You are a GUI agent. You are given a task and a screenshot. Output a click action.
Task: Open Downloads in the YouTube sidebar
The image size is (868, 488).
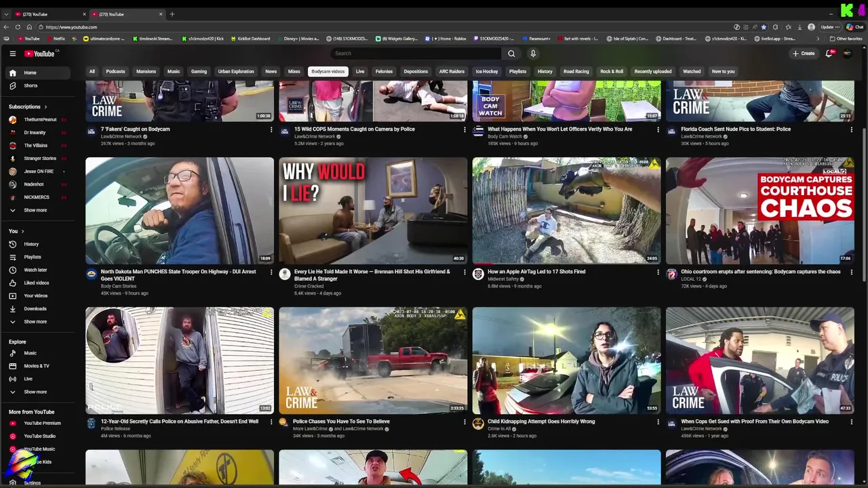[x=35, y=308]
